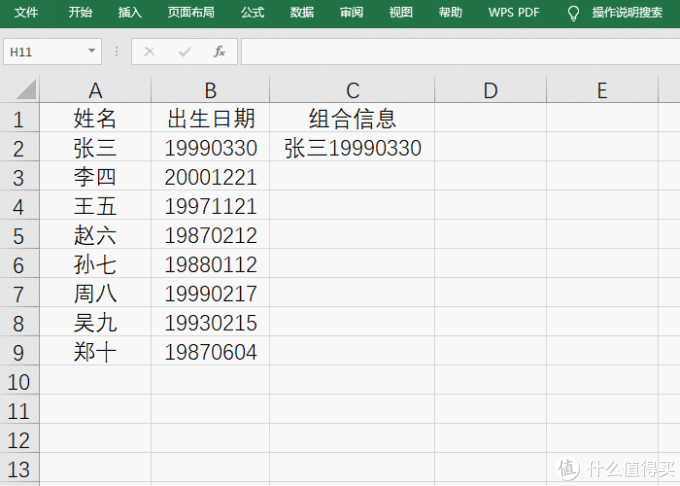
Task: Click the name cell 郑十
Action: 95,352
